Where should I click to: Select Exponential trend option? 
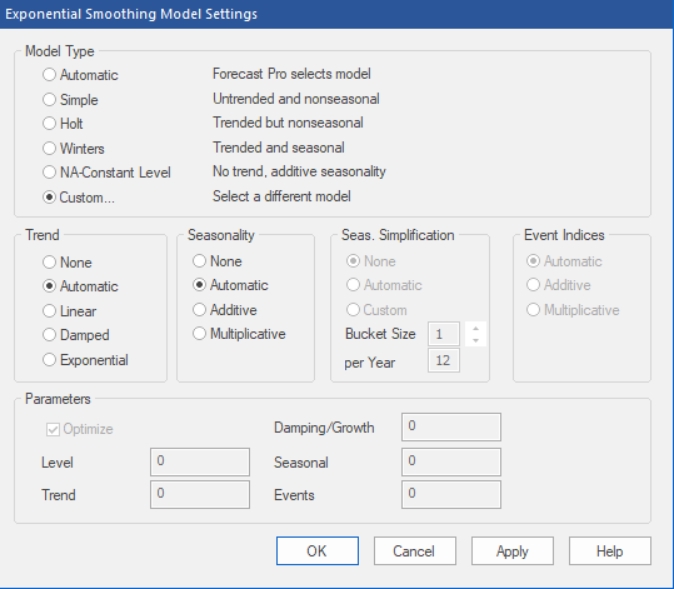click(50, 359)
